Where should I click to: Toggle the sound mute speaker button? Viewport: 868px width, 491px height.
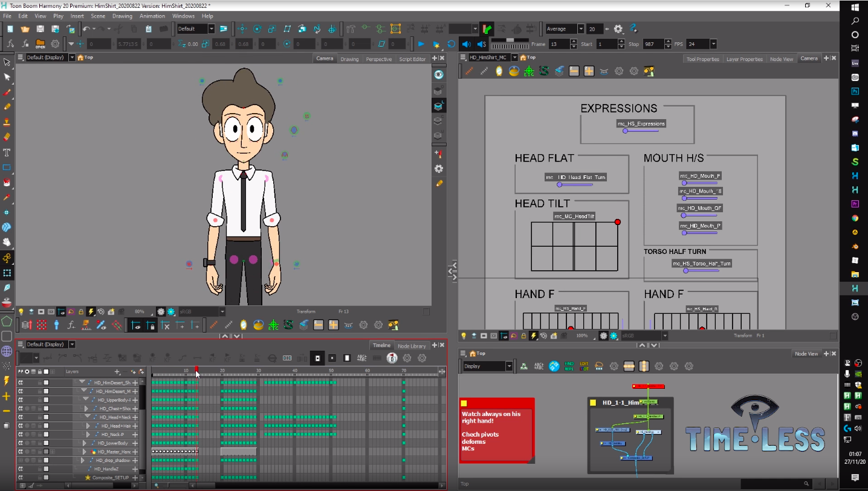click(x=467, y=44)
